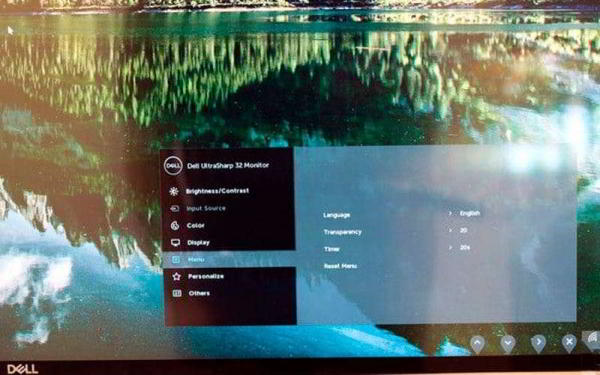Select the Brightness/Contrast sun icon
Screen dimensions: 600x375
point(174,191)
